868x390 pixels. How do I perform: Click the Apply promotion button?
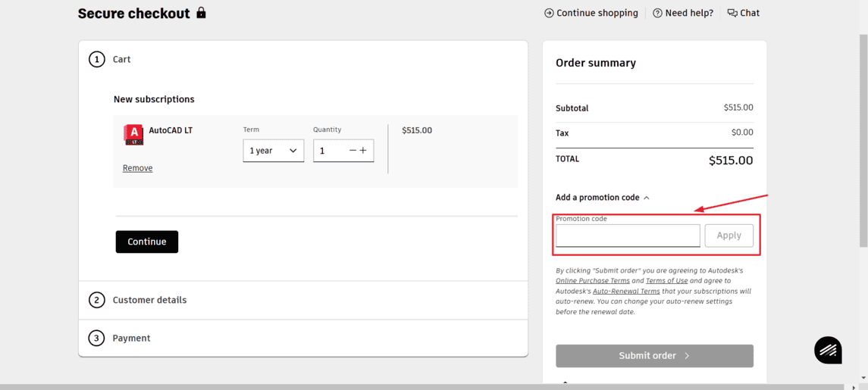[729, 236]
